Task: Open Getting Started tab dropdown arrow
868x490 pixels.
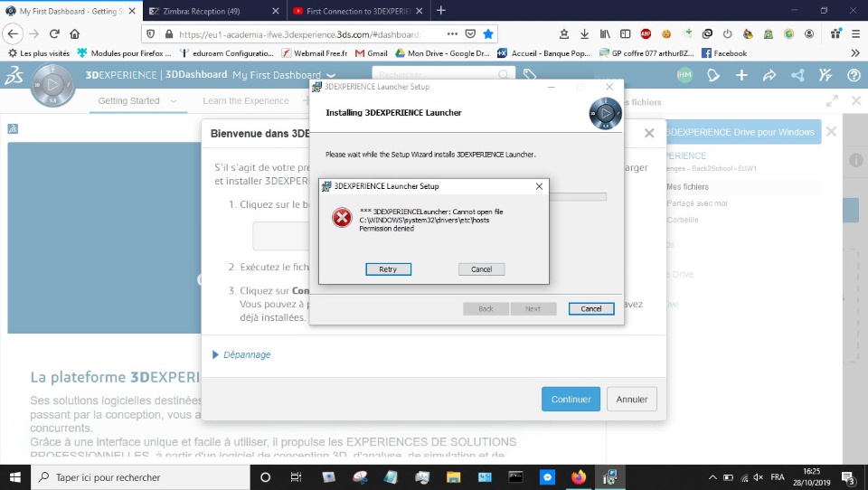Action: click(x=174, y=100)
